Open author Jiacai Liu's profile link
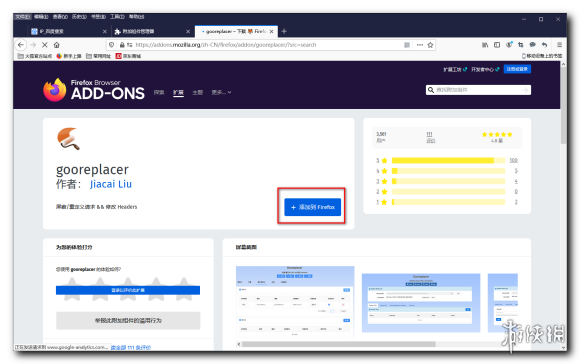This screenshot has height=364, width=580. tap(111, 184)
